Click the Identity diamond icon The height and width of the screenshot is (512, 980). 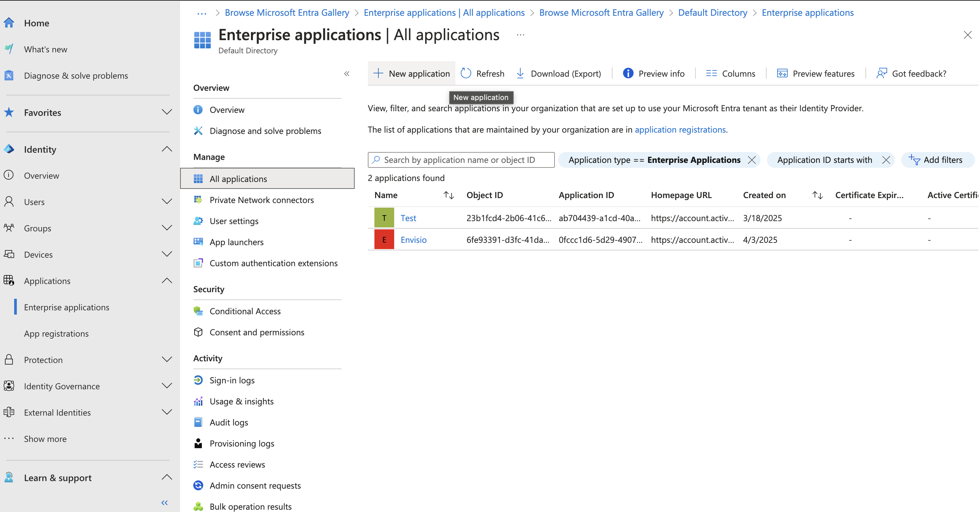coord(9,149)
